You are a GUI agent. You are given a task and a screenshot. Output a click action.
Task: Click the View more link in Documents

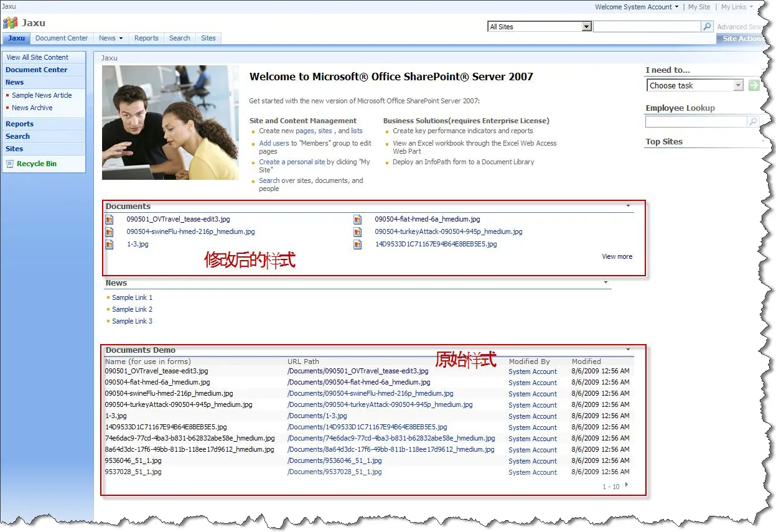[617, 256]
